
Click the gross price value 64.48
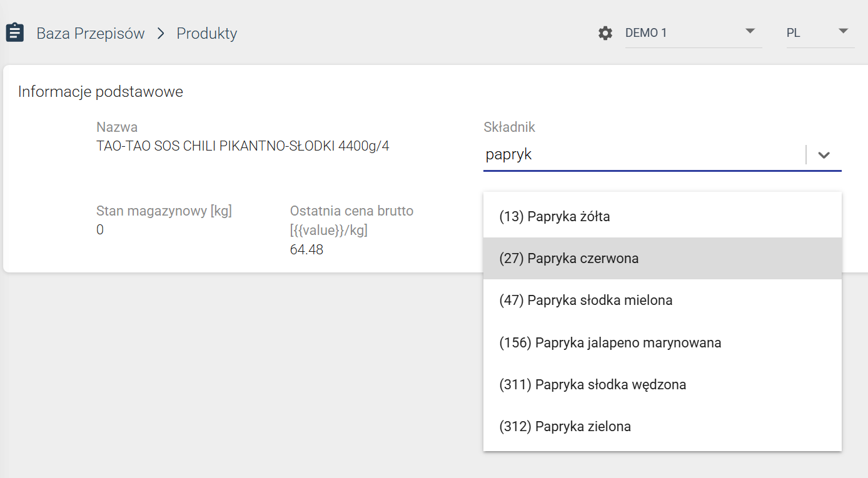[x=306, y=250]
